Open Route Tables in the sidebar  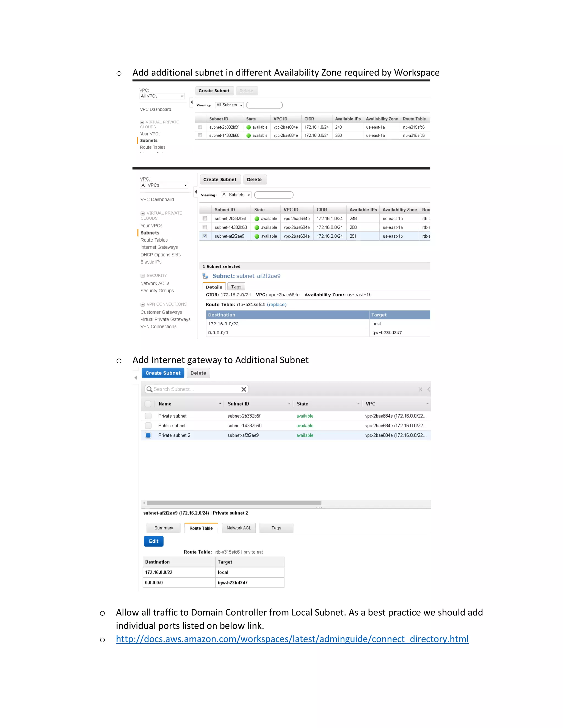click(154, 240)
